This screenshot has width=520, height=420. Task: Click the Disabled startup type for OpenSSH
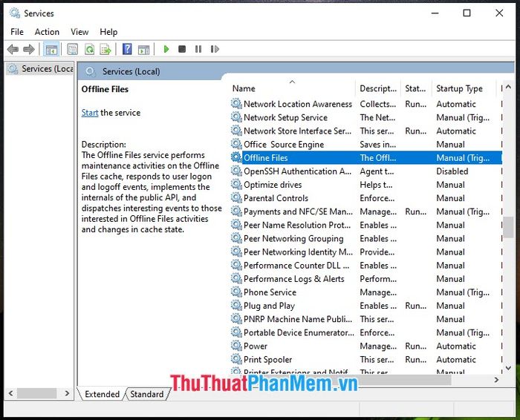[x=452, y=171]
